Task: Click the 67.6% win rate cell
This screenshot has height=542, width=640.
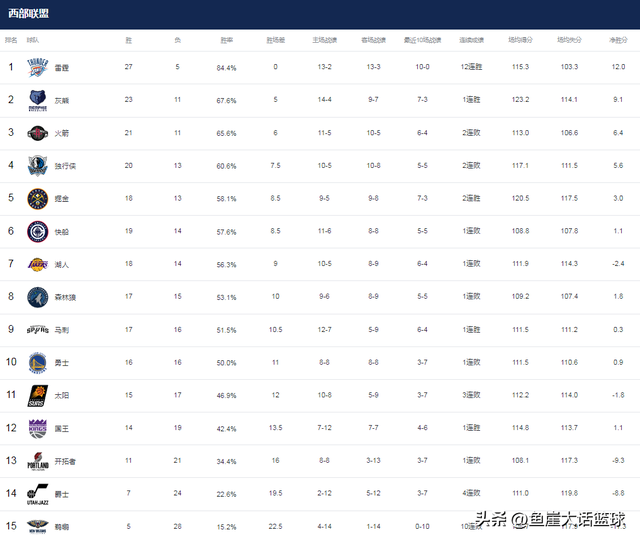Action: 227,100
